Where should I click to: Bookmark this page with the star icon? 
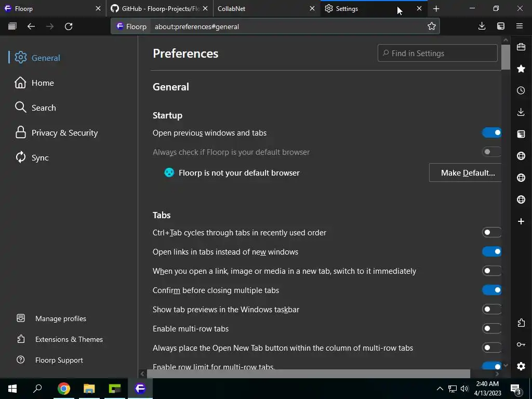(x=432, y=26)
